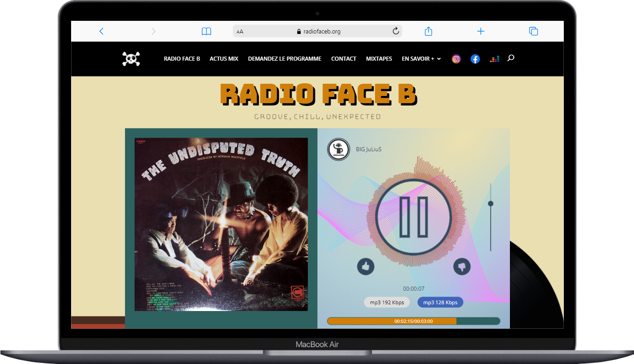
Task: Open the site search magnifier
Action: click(x=511, y=58)
